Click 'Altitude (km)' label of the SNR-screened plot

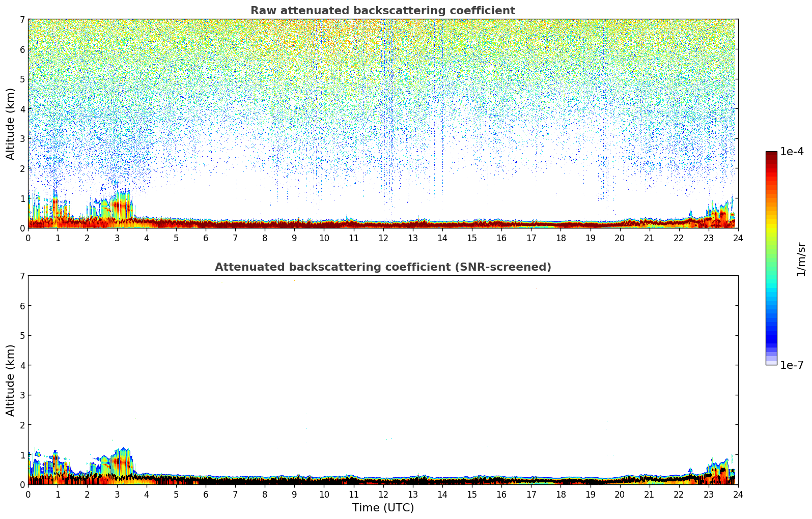tap(11, 380)
